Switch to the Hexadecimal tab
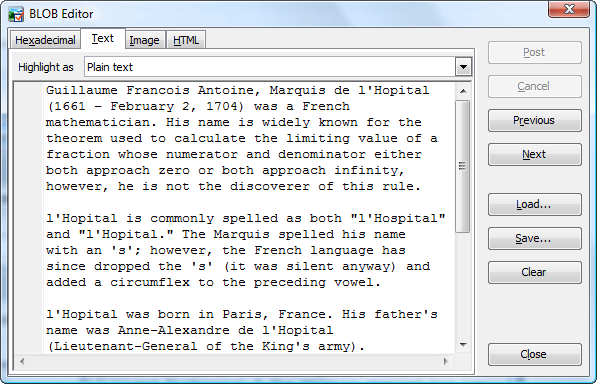Image resolution: width=597 pixels, height=384 pixels. tap(45, 40)
